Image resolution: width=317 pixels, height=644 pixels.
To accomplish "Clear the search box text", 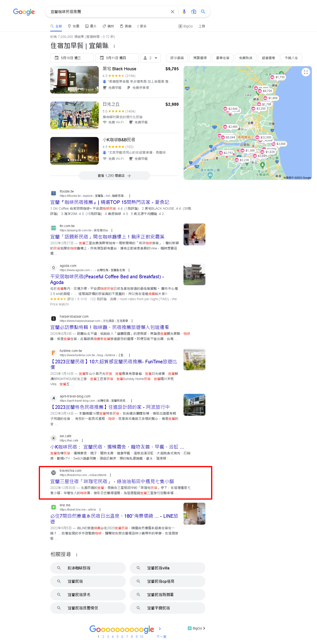I will pos(172,12).
